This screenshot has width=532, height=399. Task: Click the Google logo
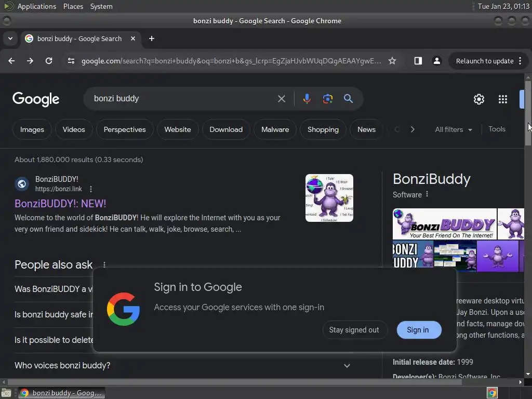point(36,99)
